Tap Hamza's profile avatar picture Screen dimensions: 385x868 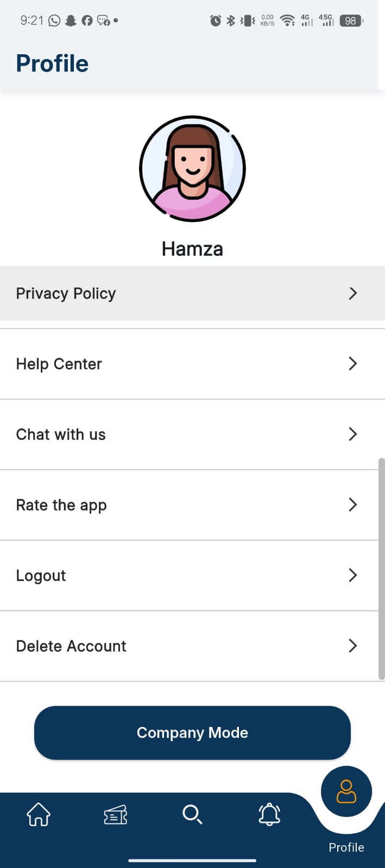[192, 168]
